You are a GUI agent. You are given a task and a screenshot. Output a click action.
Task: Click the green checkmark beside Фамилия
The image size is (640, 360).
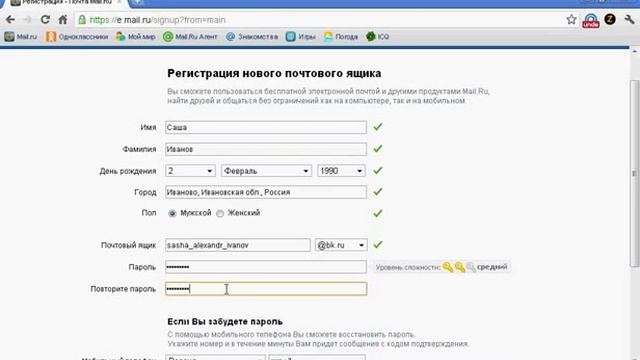click(378, 149)
